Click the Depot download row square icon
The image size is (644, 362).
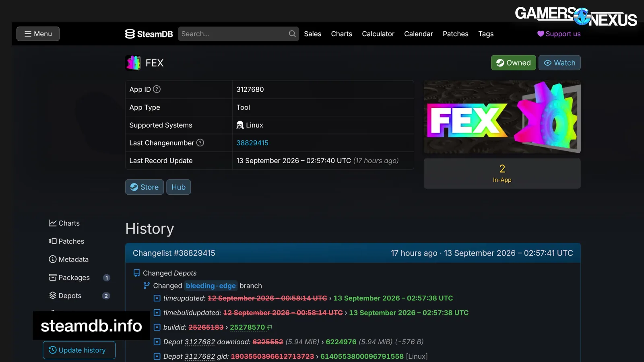[157, 342]
